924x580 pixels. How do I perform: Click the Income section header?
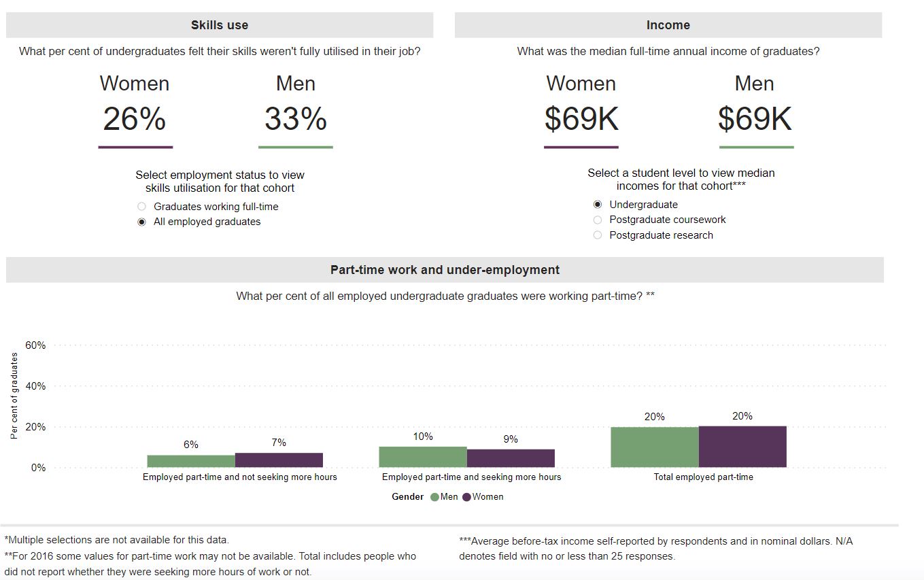pos(668,25)
